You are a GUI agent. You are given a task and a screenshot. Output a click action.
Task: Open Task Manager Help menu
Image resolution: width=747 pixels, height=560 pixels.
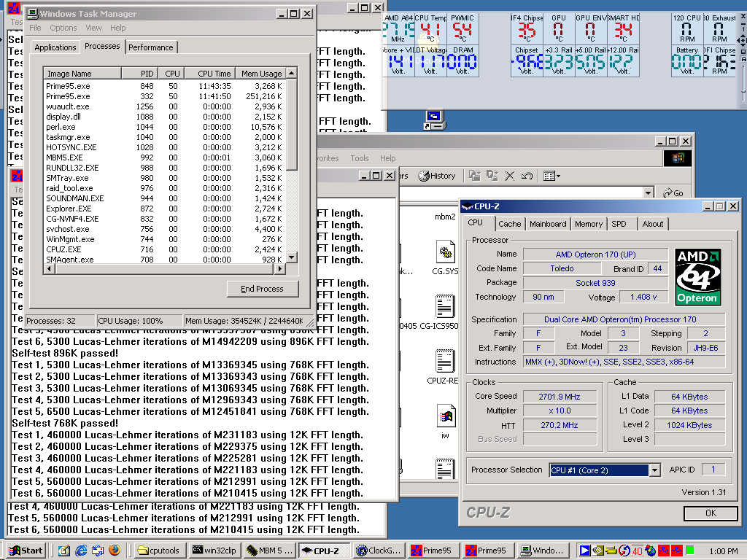117,28
